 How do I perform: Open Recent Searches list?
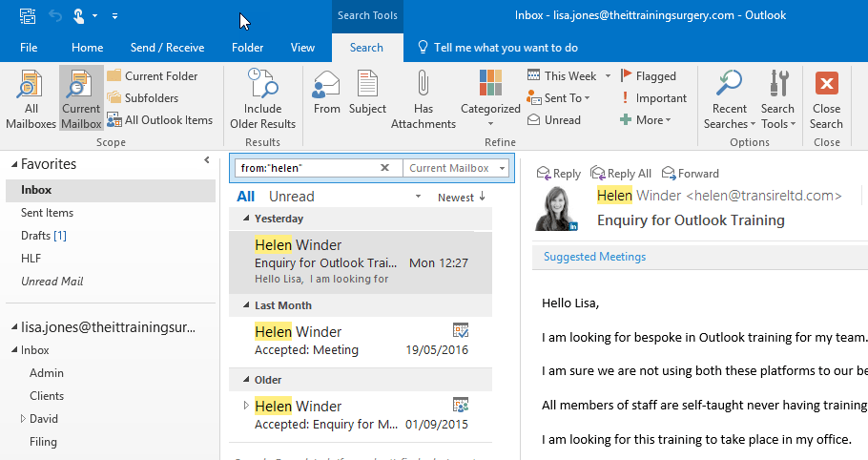tap(729, 99)
